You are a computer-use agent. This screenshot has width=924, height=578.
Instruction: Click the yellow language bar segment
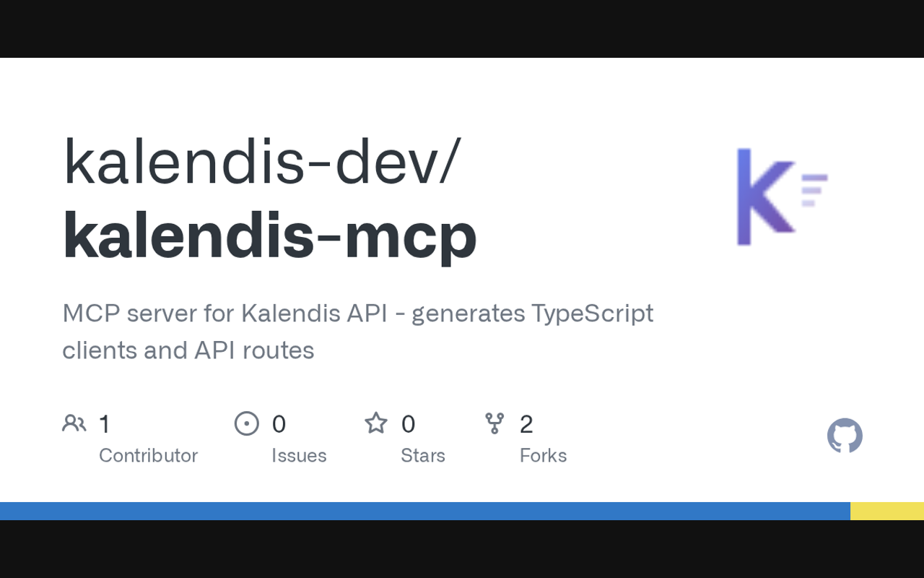(x=887, y=511)
